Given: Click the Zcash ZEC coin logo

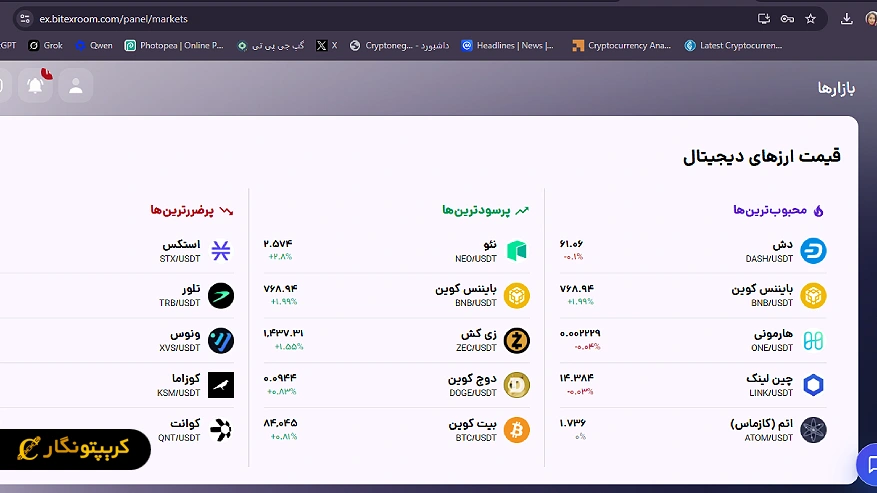Looking at the screenshot, I should [517, 340].
